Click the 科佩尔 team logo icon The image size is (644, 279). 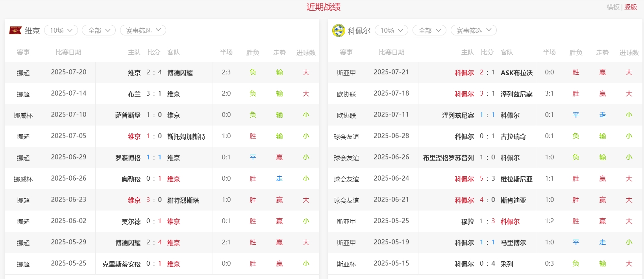pos(338,30)
